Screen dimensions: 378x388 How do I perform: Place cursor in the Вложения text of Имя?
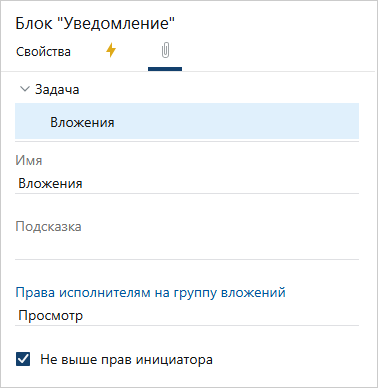click(x=50, y=184)
